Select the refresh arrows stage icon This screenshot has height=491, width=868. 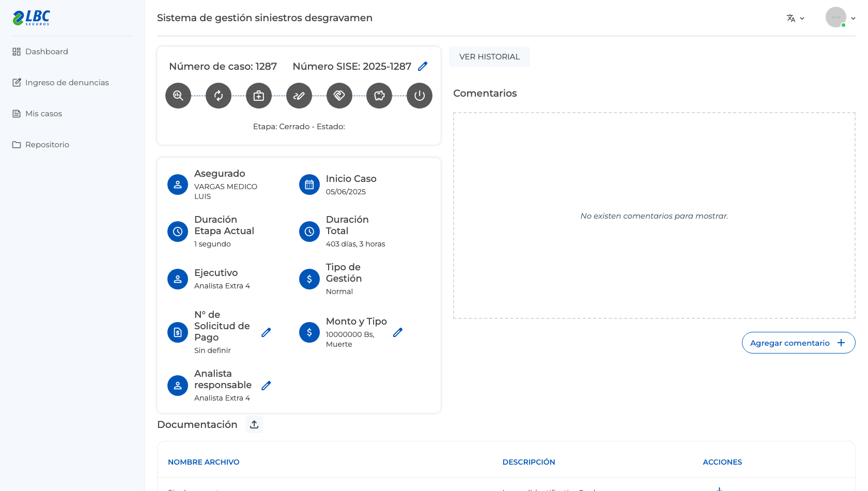click(219, 96)
